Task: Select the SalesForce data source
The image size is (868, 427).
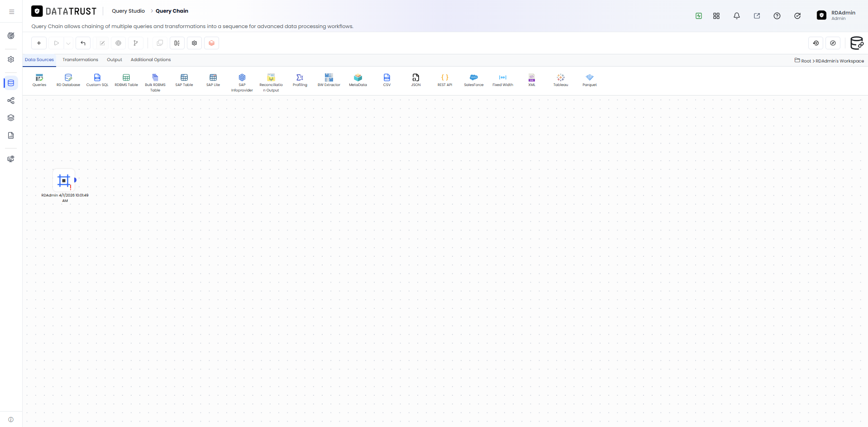Action: pos(474,80)
